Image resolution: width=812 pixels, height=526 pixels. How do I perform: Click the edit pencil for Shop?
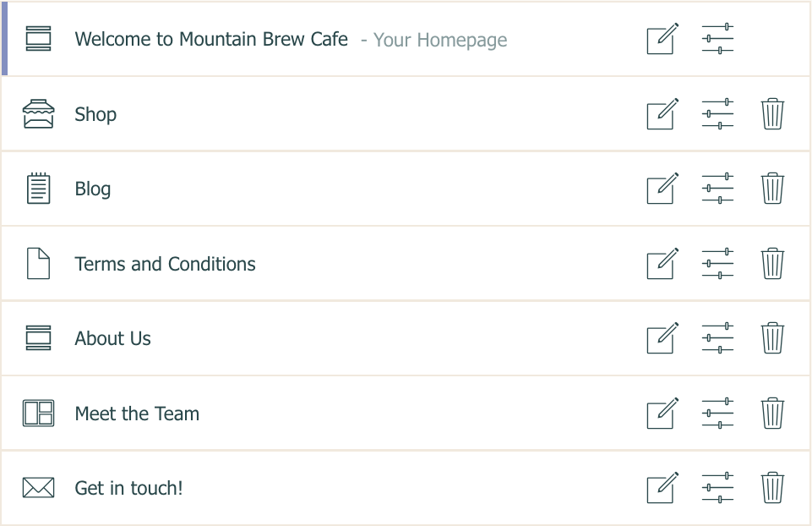point(662,113)
